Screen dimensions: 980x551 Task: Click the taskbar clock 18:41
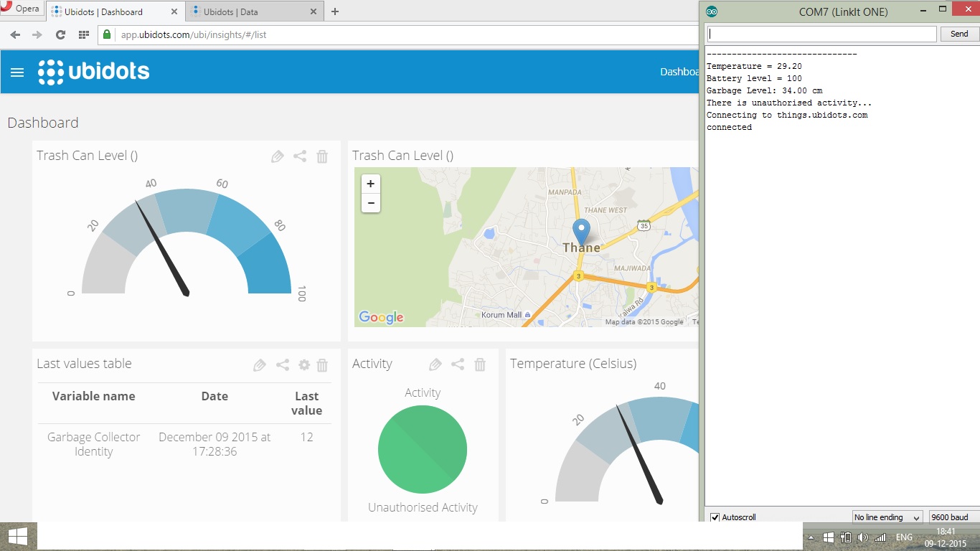tap(946, 532)
